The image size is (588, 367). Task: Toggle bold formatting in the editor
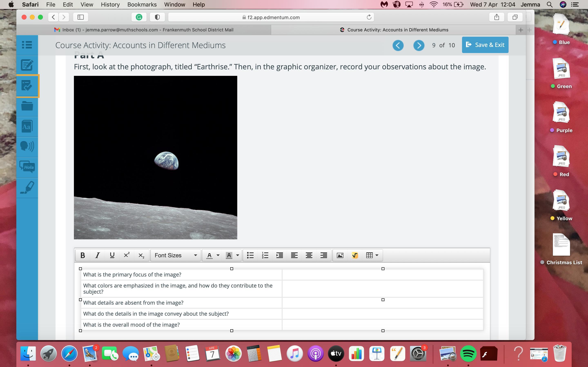click(83, 255)
